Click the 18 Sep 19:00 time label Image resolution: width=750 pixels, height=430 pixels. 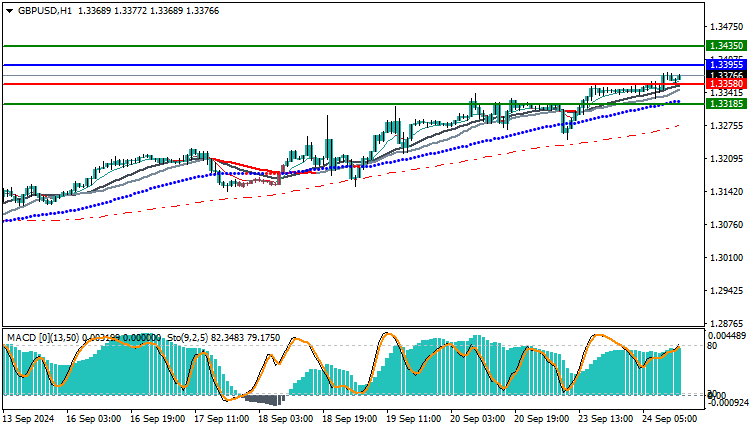350,419
